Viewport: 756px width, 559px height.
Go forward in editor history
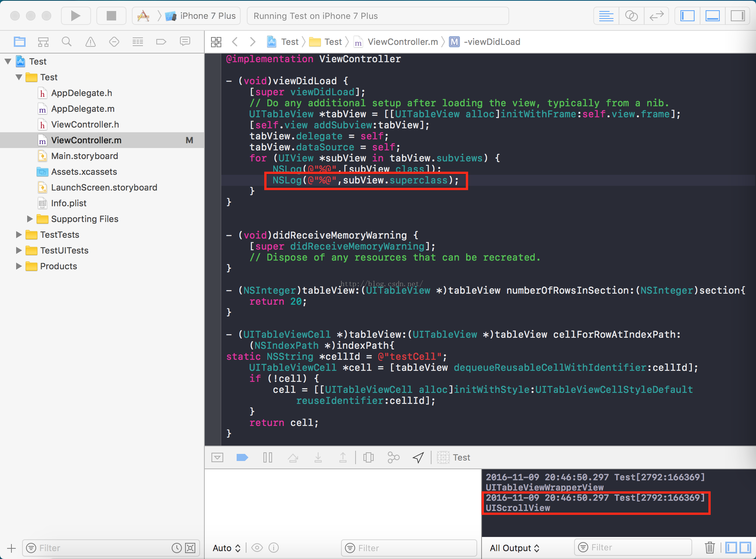tap(253, 42)
